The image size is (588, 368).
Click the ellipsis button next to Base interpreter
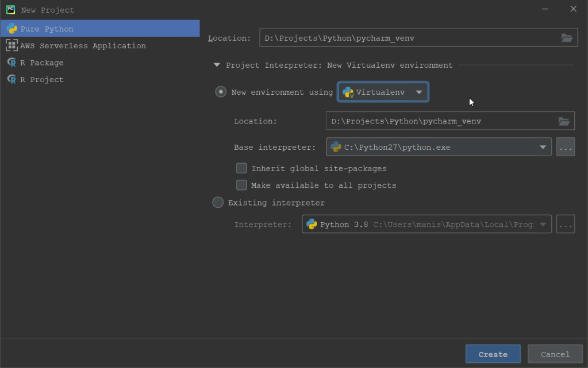pos(566,147)
